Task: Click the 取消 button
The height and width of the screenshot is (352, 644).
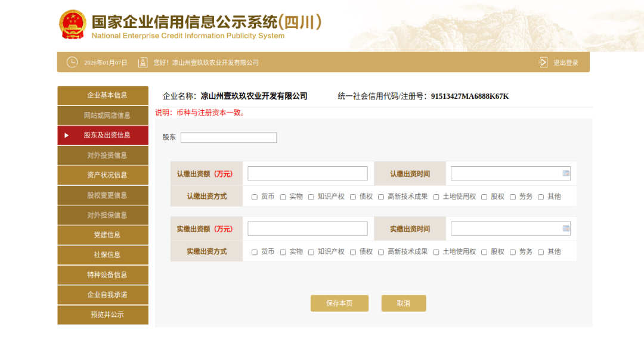Action: click(404, 303)
